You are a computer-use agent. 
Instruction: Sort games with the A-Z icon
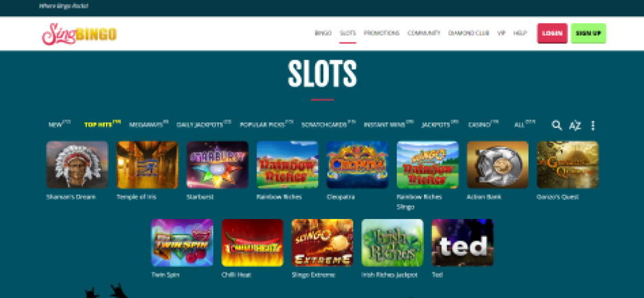575,126
